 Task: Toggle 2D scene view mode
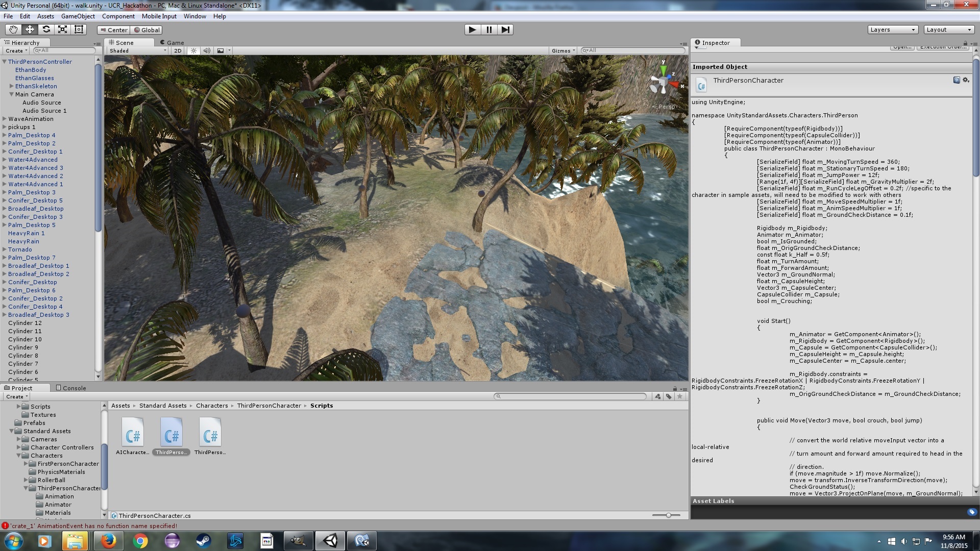point(178,51)
